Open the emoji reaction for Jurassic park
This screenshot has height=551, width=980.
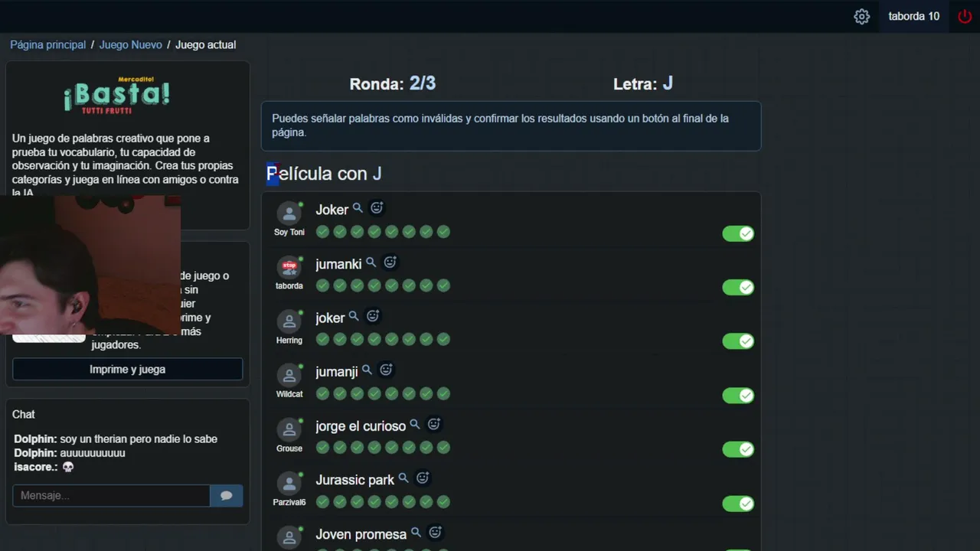click(422, 479)
